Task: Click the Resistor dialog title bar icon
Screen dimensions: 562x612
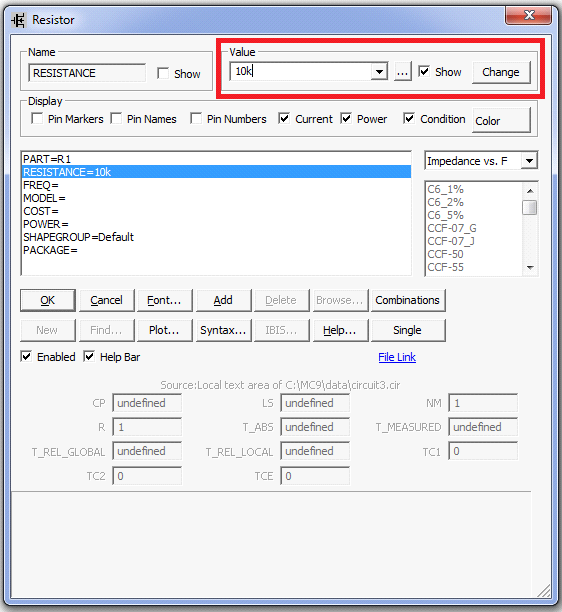Action: (18, 20)
